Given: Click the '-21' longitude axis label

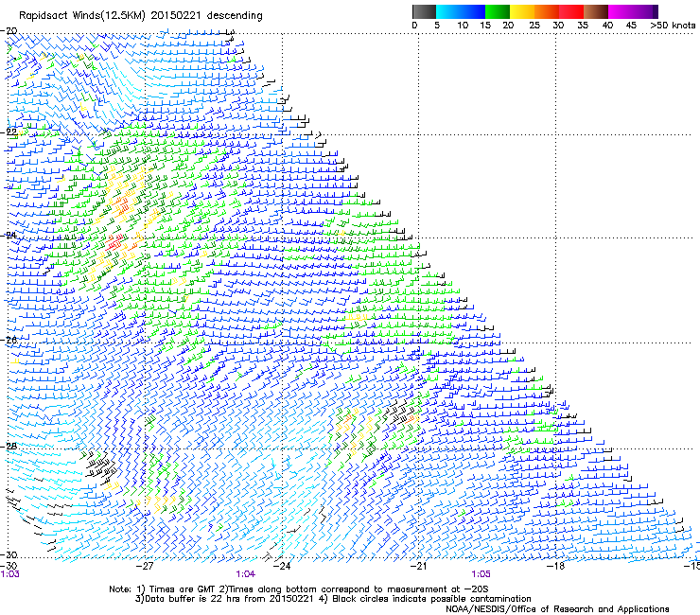Looking at the screenshot, I should (418, 566).
